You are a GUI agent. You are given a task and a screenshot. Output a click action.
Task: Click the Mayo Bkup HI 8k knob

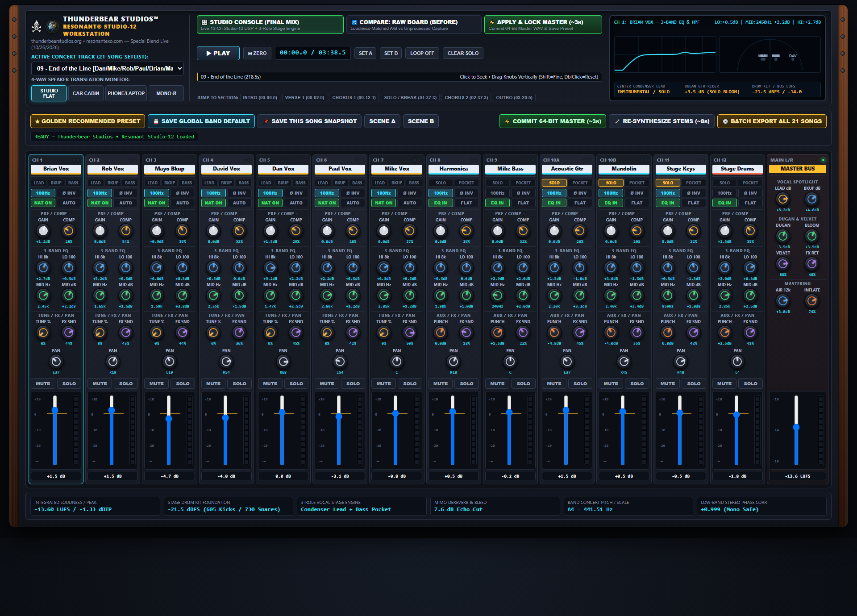(157, 268)
